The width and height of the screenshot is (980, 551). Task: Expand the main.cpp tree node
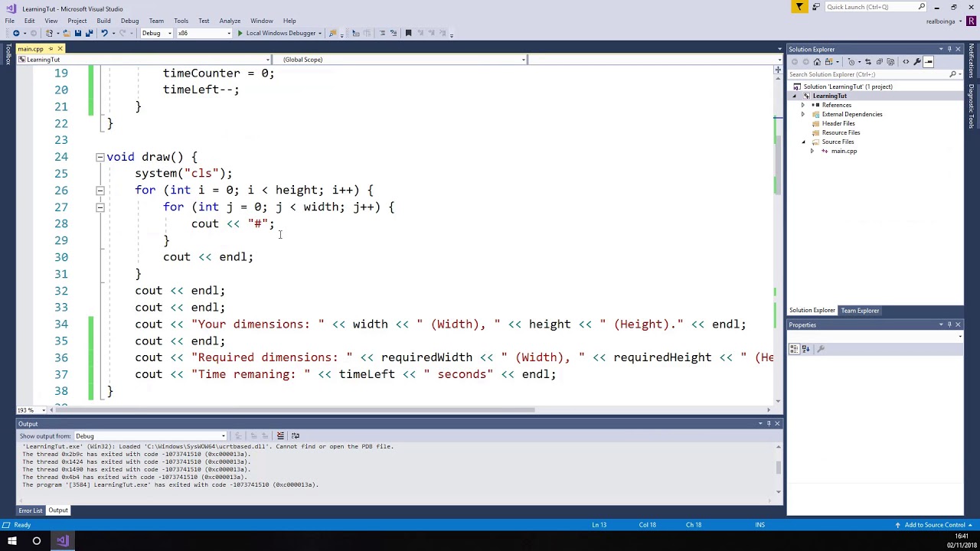point(812,151)
